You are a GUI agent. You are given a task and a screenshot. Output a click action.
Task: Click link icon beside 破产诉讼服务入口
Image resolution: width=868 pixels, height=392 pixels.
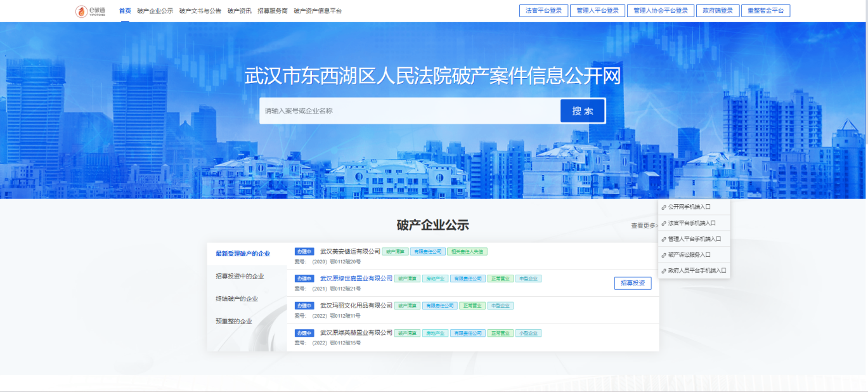664,255
